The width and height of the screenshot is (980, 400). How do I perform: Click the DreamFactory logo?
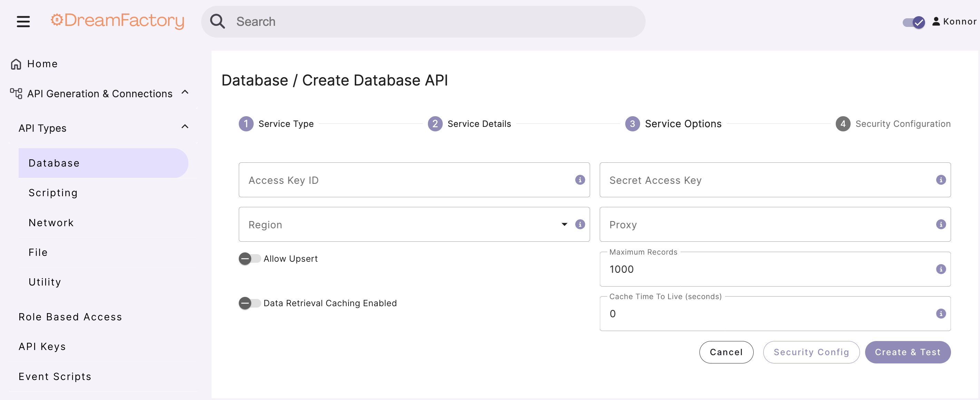[x=118, y=21]
